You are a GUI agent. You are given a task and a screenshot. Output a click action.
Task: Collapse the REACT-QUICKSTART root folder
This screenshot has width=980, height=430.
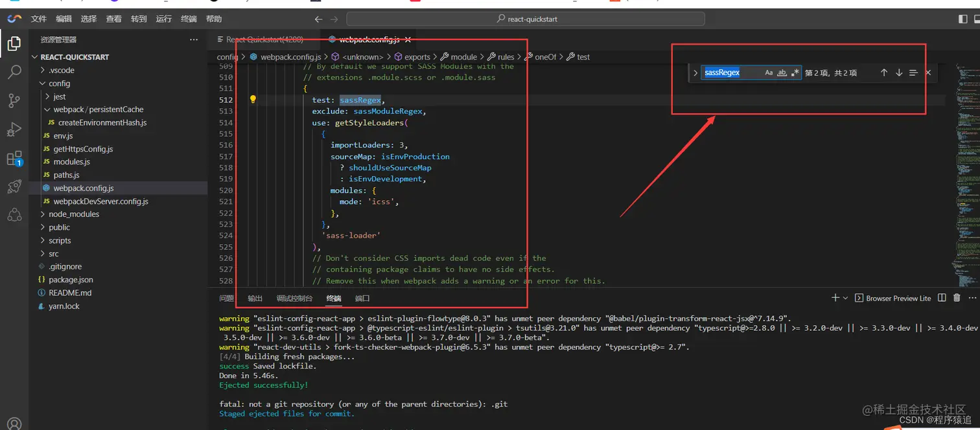[x=36, y=57]
